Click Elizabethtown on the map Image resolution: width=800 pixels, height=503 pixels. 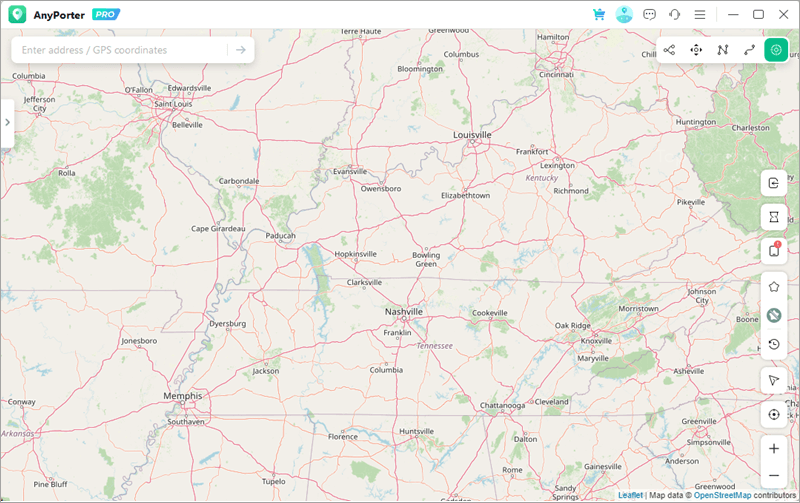click(x=465, y=195)
